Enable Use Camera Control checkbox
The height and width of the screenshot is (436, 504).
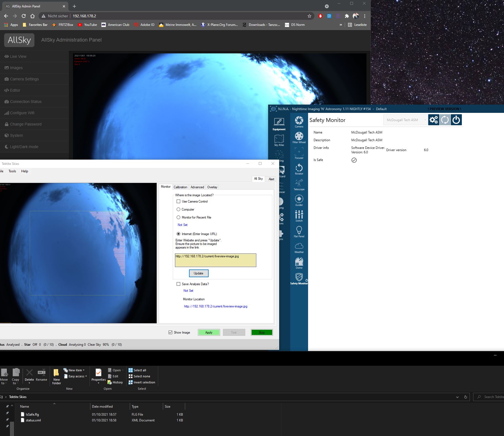179,201
